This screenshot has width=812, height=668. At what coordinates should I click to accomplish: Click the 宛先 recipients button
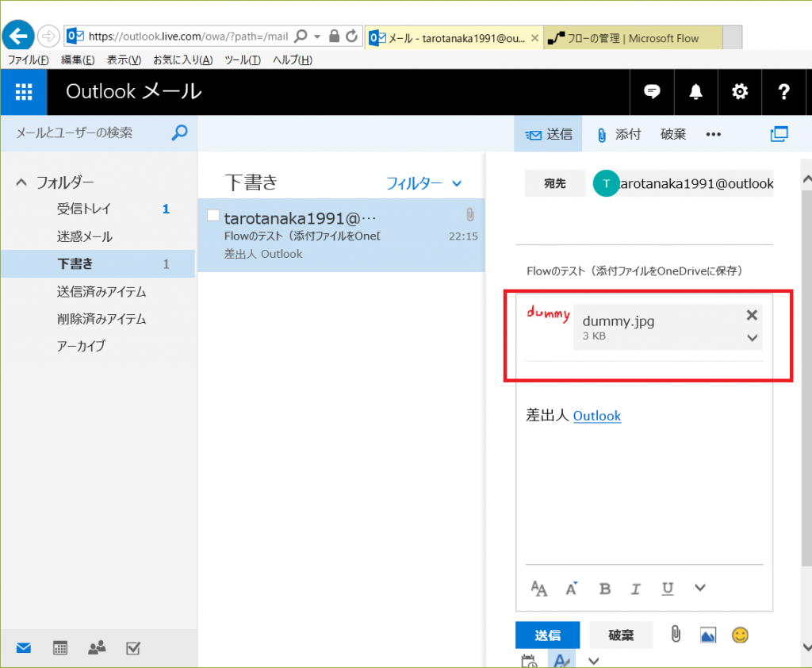coord(554,183)
